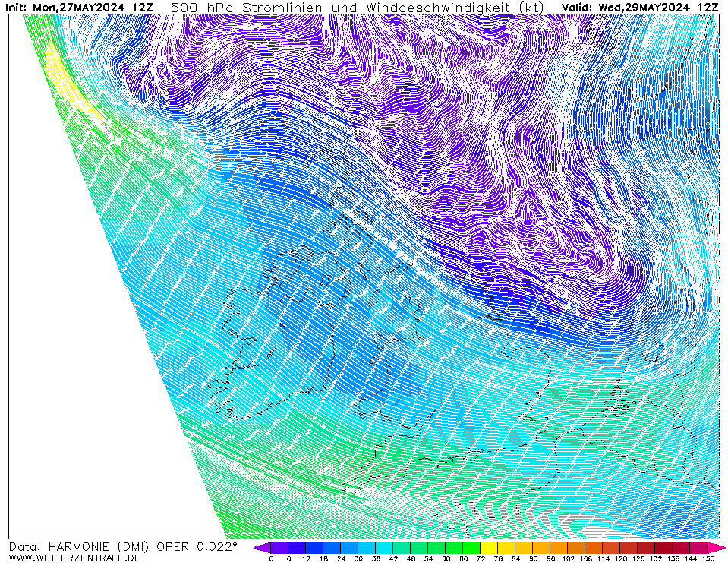This screenshot has height=563, width=728.
Task: Select the 84-90 kt legend color swatch
Action: (525, 548)
